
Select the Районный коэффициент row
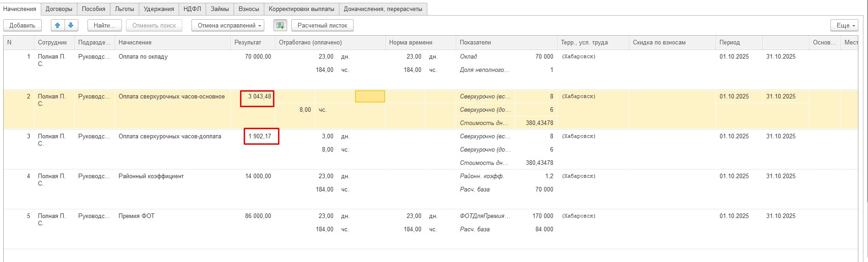(x=151, y=176)
